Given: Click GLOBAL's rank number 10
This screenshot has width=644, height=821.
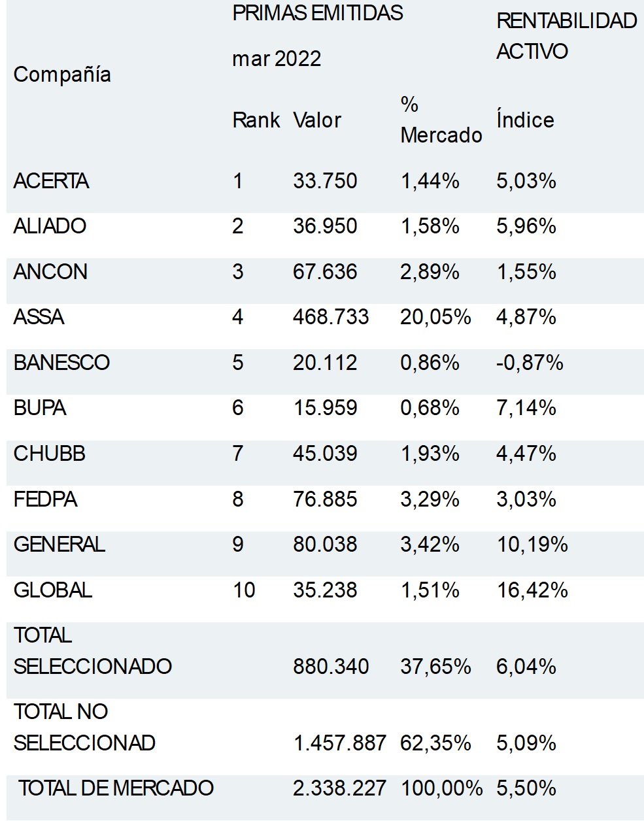Looking at the screenshot, I should tap(244, 590).
